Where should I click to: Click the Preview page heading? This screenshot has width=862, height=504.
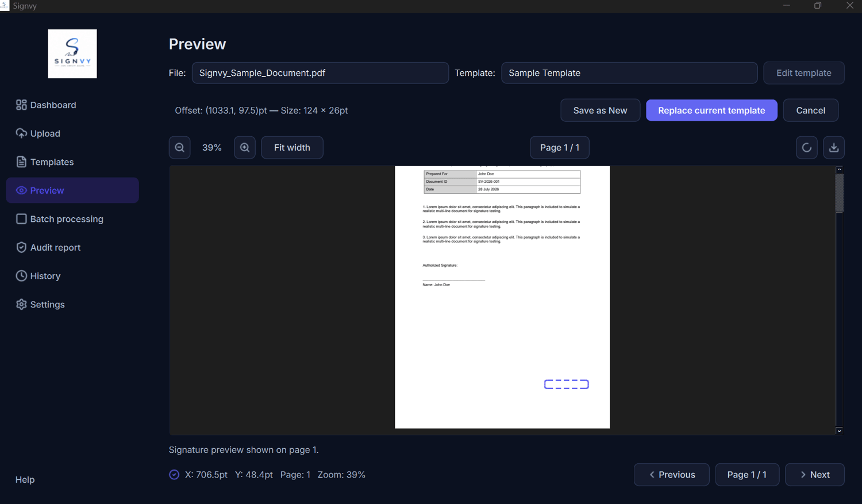(197, 44)
